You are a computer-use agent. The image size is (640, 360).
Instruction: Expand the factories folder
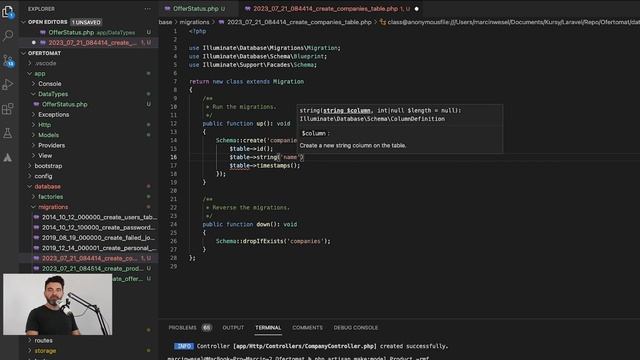(x=33, y=197)
